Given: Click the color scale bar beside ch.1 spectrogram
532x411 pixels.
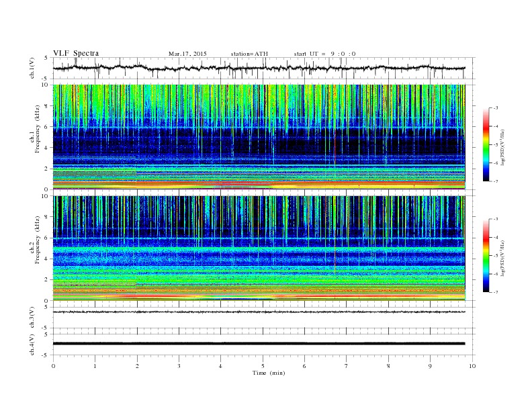Looking at the screenshot, I should click(x=486, y=144).
